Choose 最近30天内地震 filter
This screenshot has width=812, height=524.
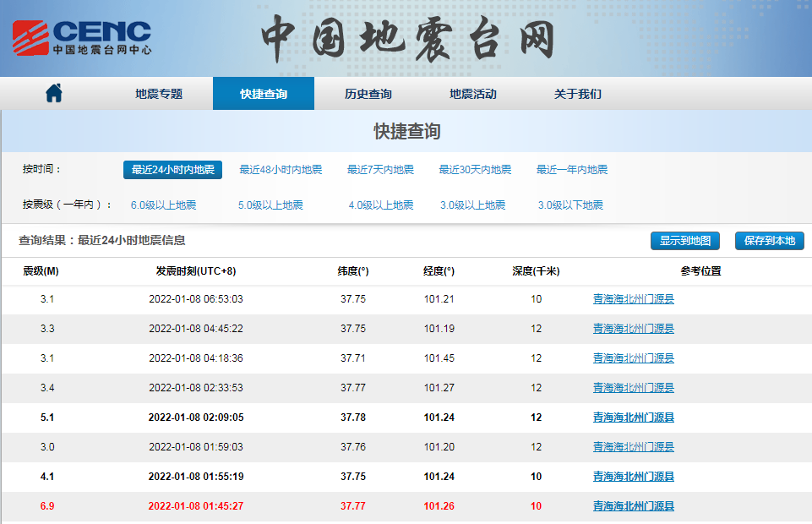[x=475, y=169]
